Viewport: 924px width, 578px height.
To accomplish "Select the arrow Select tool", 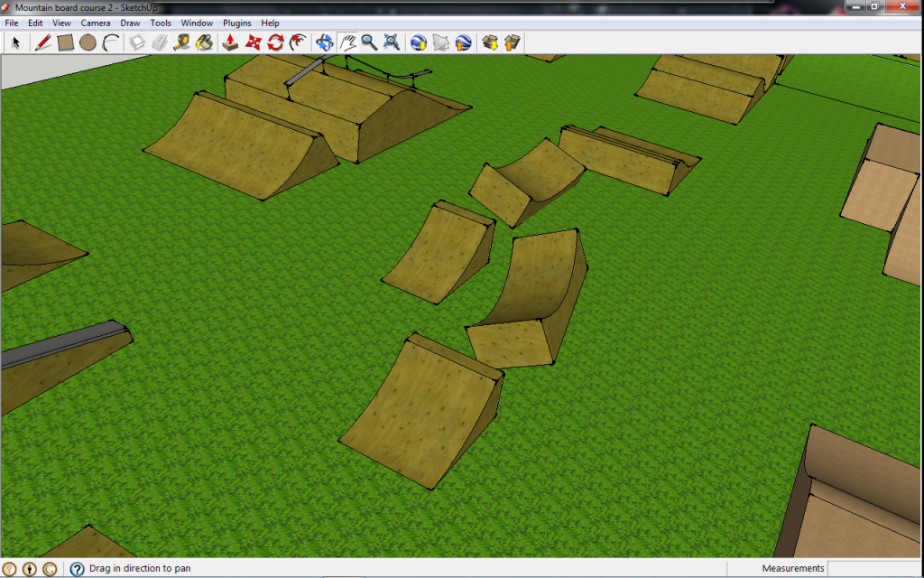I will click(x=16, y=42).
